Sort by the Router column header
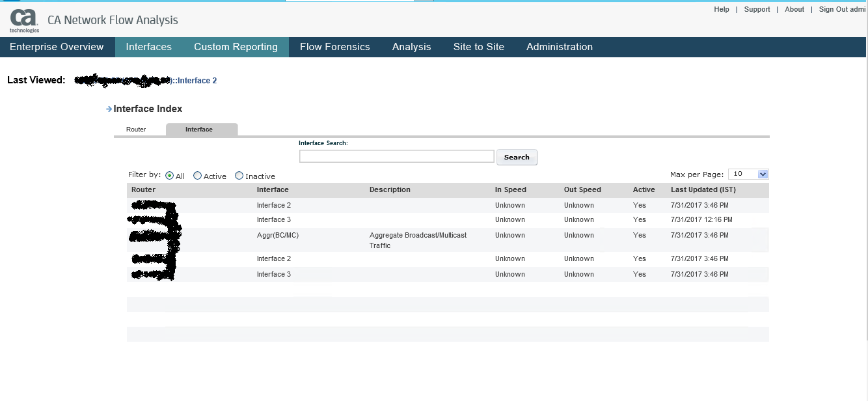The image size is (868, 401). [143, 190]
